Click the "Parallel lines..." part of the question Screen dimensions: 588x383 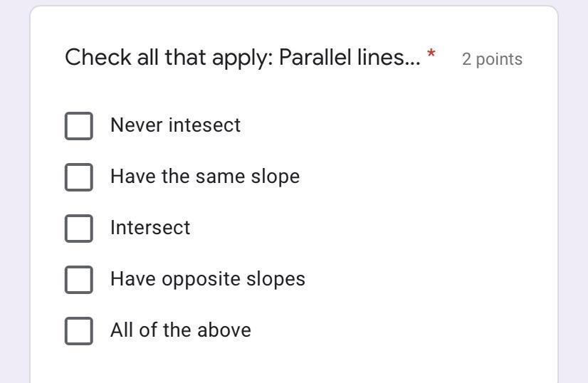coord(350,57)
